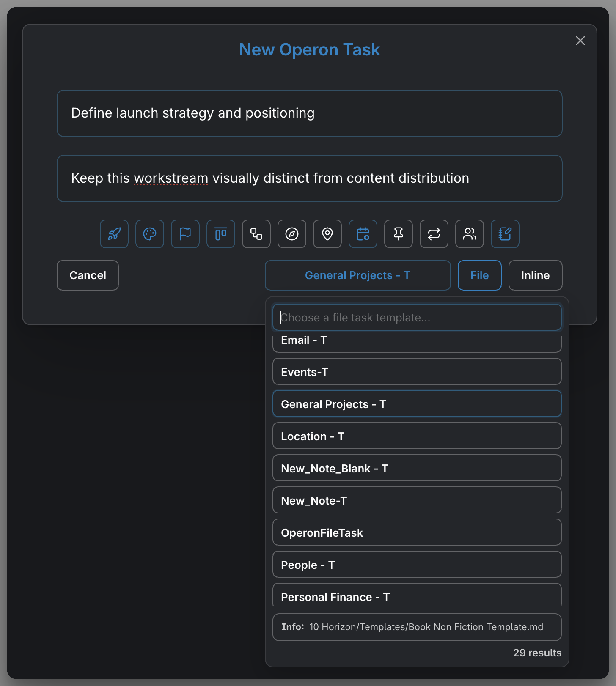Click the Info template path line
Screen dimensions: 616x686
417,627
